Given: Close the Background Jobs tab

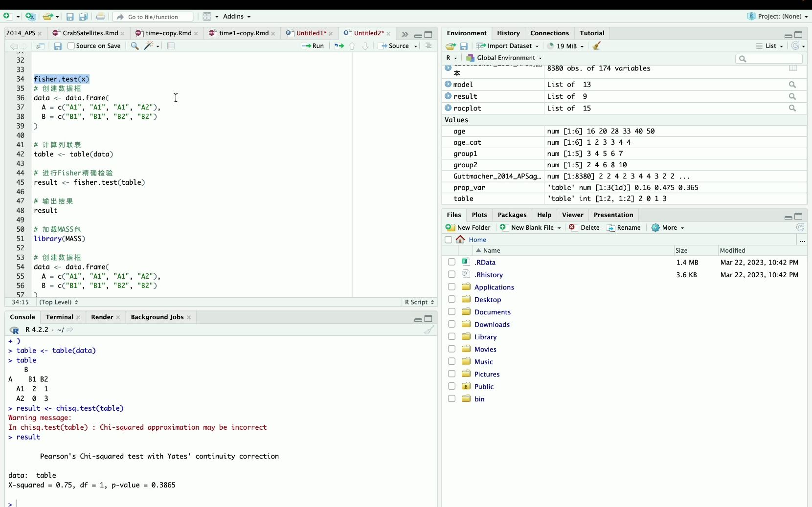Looking at the screenshot, I should click(189, 317).
